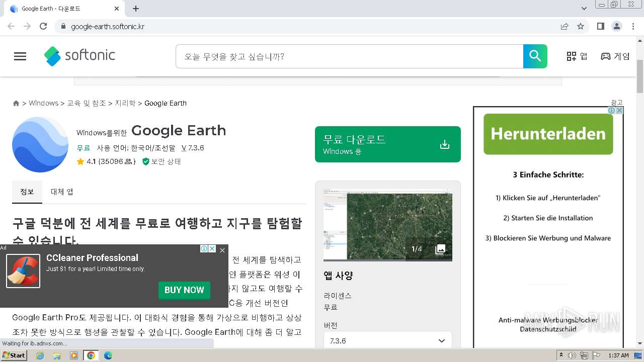The width and height of the screenshot is (644, 362).
Task: Expand the version 7.3.6 dropdown
Action: coord(388,341)
